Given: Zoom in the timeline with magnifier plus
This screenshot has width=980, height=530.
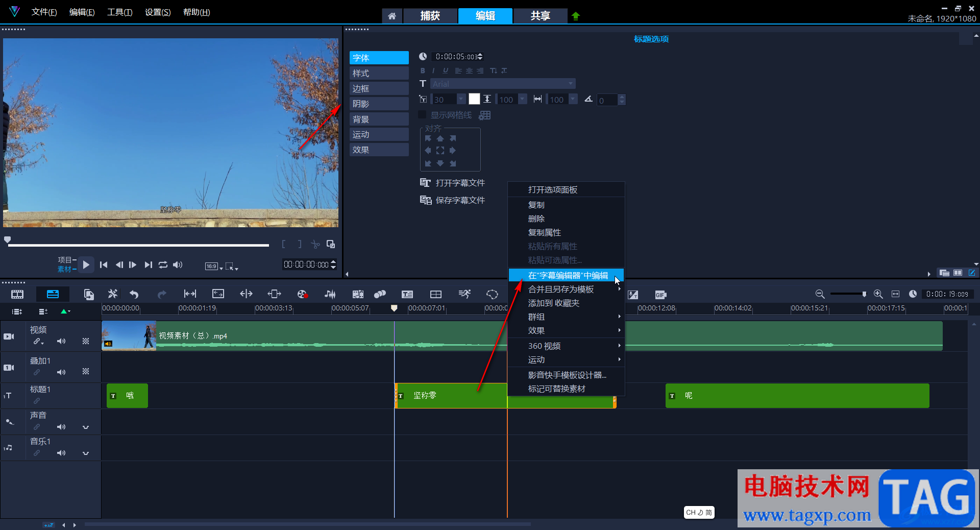Looking at the screenshot, I should pos(878,294).
